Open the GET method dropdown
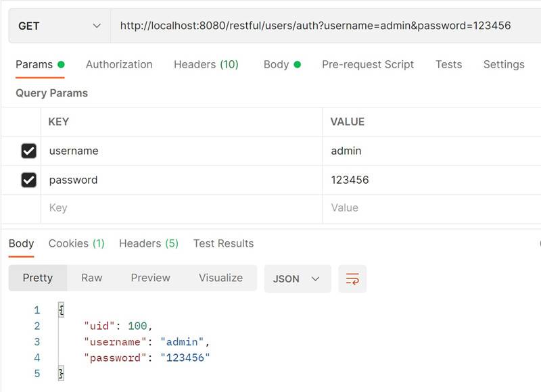The height and width of the screenshot is (392, 541). [x=59, y=26]
